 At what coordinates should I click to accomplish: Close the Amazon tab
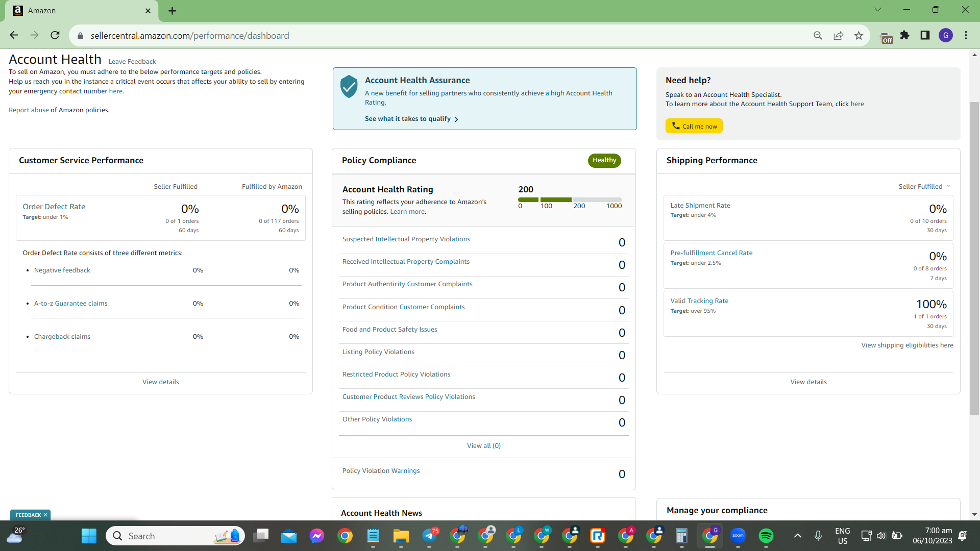(148, 11)
